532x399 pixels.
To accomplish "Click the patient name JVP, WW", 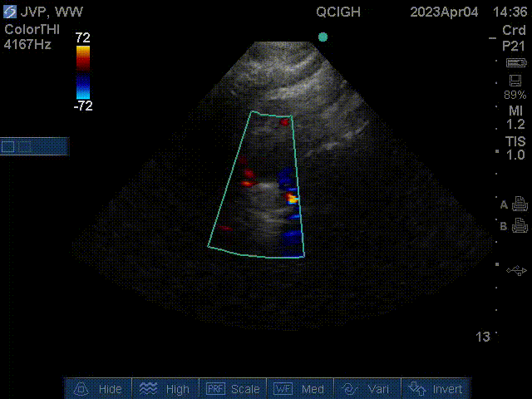I will 52,12.
